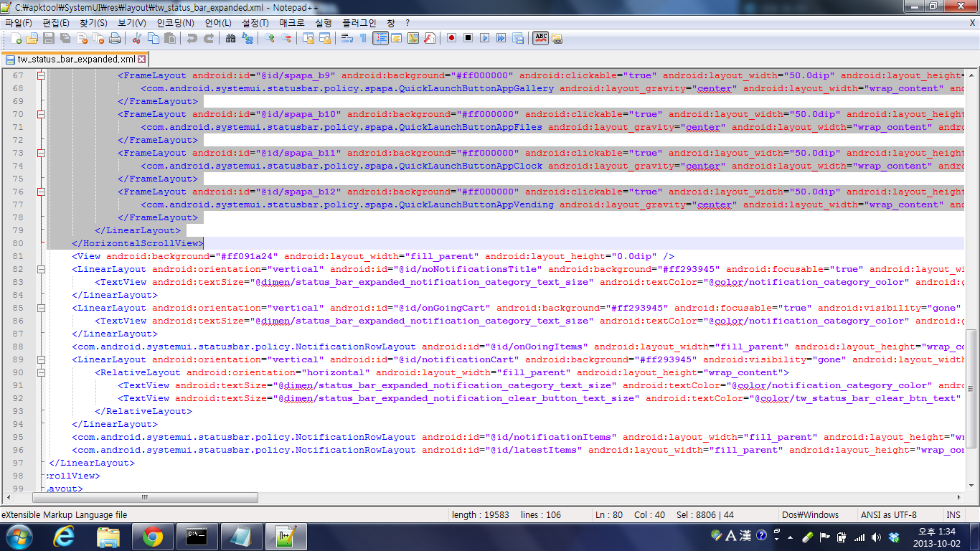The image size is (980, 551).
Task: Collapse the fold marker on line 67
Action: [41, 75]
